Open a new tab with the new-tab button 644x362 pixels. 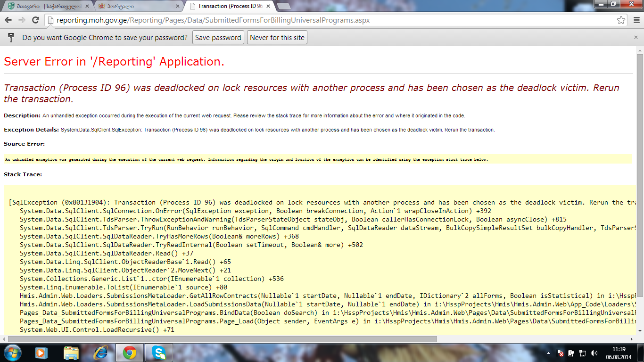point(283,6)
